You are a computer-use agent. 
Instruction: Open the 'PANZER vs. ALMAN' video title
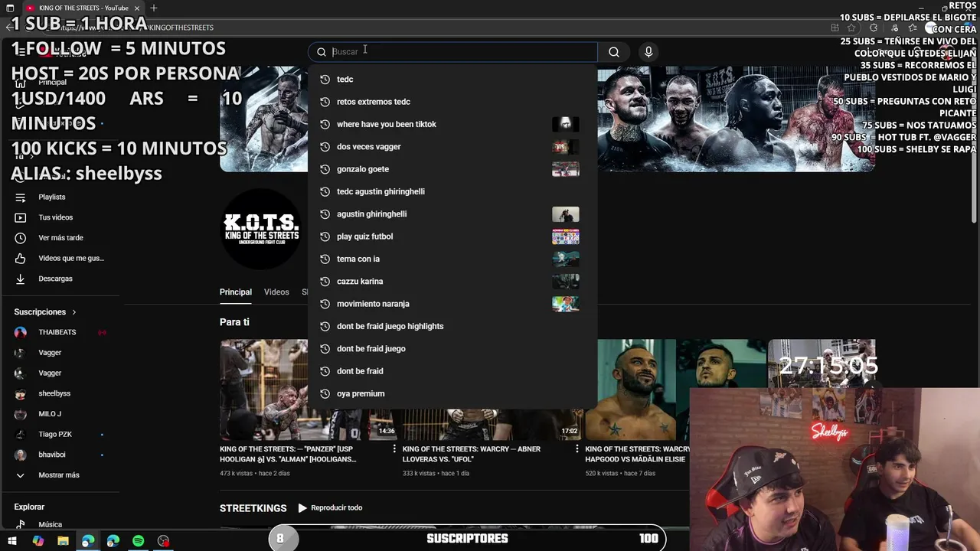pyautogui.click(x=288, y=454)
